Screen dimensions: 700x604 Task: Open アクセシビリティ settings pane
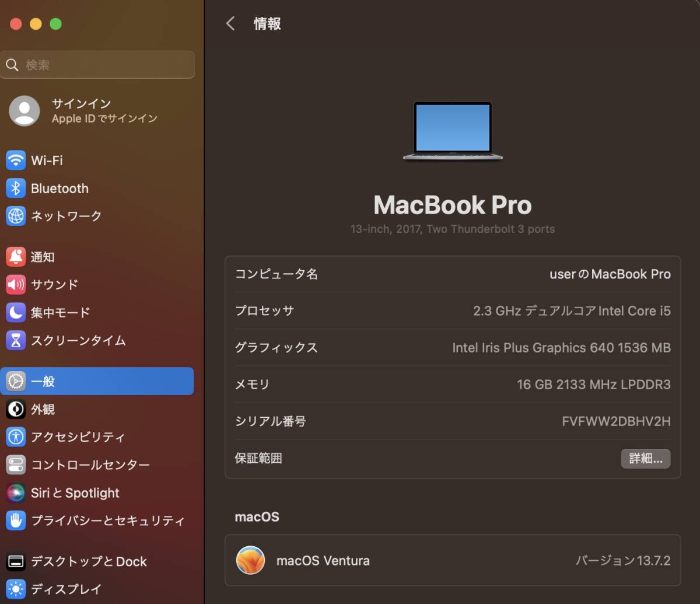point(97,437)
